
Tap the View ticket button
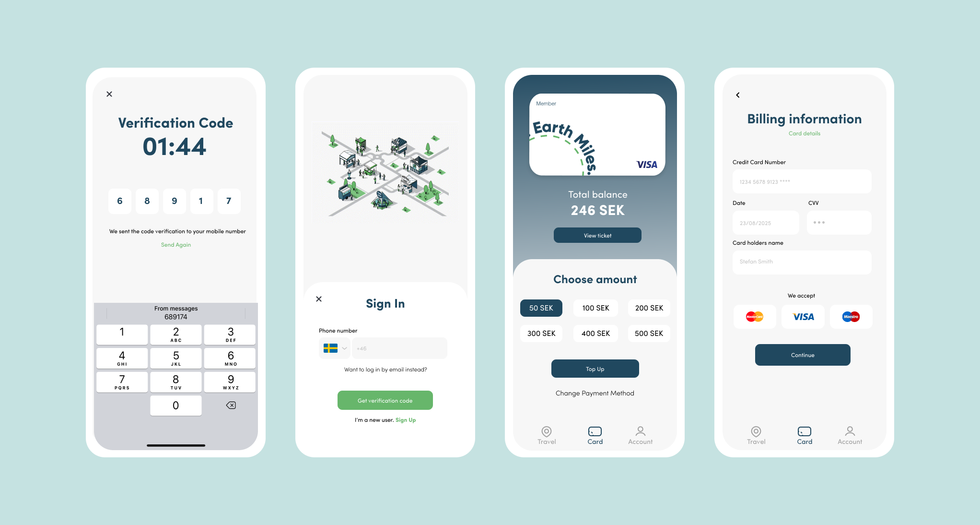[x=595, y=235]
